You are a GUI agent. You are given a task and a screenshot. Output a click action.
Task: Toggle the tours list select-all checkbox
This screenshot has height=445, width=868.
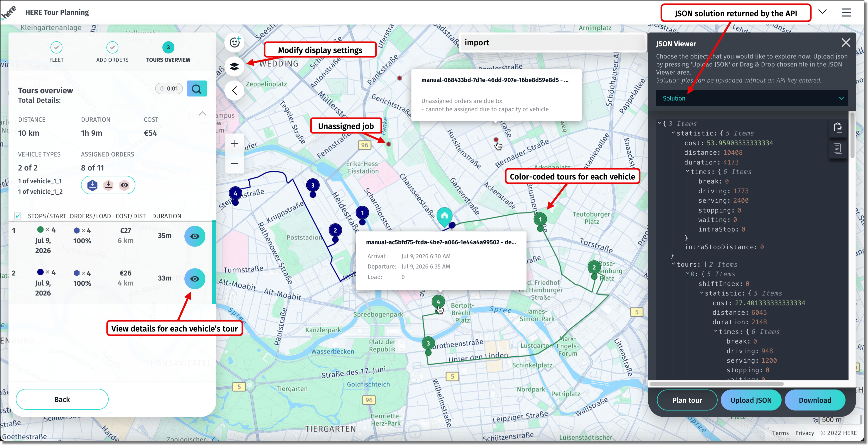pyautogui.click(x=18, y=216)
